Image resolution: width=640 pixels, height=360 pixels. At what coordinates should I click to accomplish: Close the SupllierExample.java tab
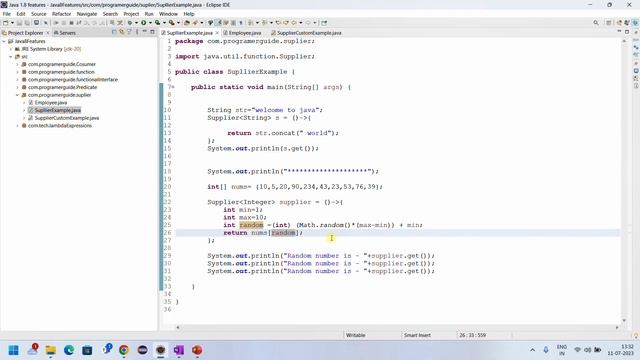coord(217,33)
